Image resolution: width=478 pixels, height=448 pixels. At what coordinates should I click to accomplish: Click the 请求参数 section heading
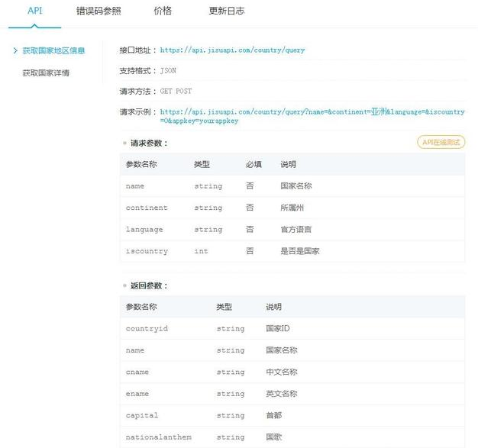[x=149, y=143]
